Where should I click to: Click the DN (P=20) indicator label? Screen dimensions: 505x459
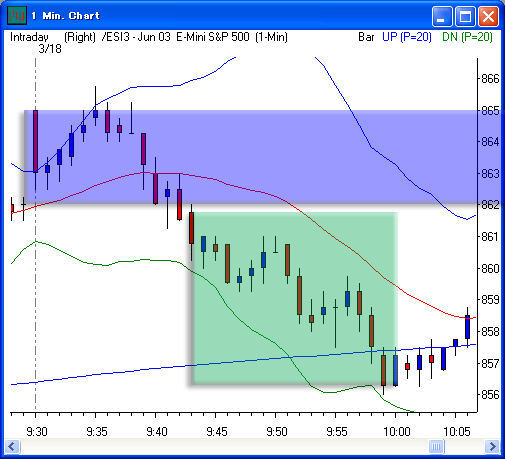point(467,37)
